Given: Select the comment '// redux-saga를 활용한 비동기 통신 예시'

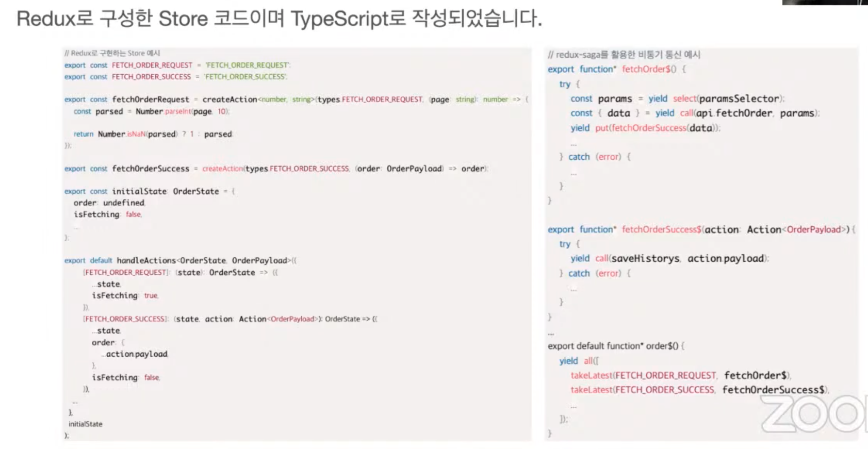Looking at the screenshot, I should [x=624, y=55].
